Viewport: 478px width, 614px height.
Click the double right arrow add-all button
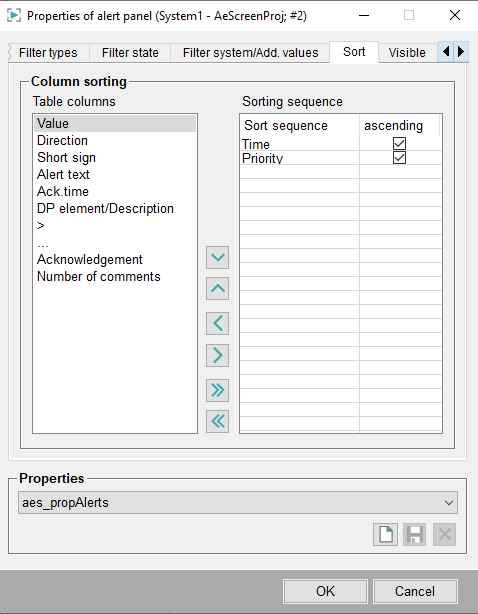pos(217,390)
